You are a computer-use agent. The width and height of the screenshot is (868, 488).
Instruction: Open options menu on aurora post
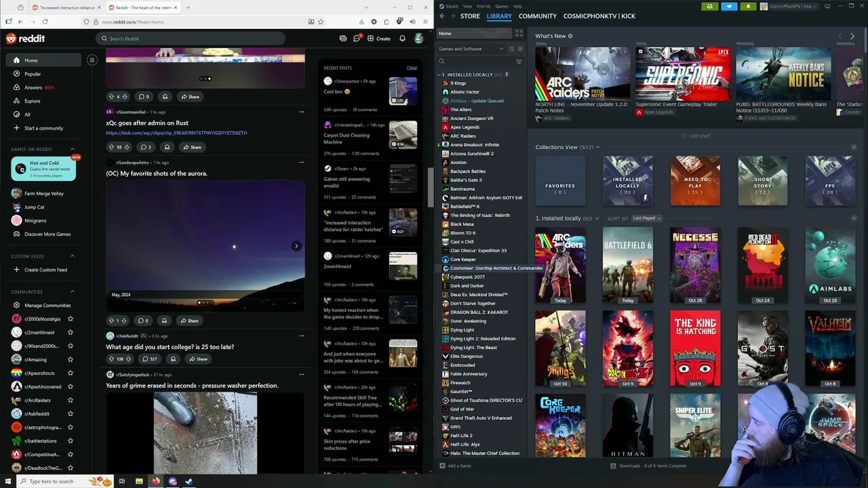[x=302, y=163]
